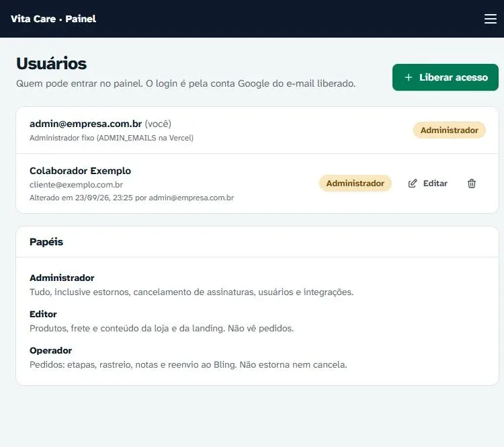Image resolution: width=504 pixels, height=447 pixels.
Task: Click the cliente@exemplo.com.br email
Action: 76,185
